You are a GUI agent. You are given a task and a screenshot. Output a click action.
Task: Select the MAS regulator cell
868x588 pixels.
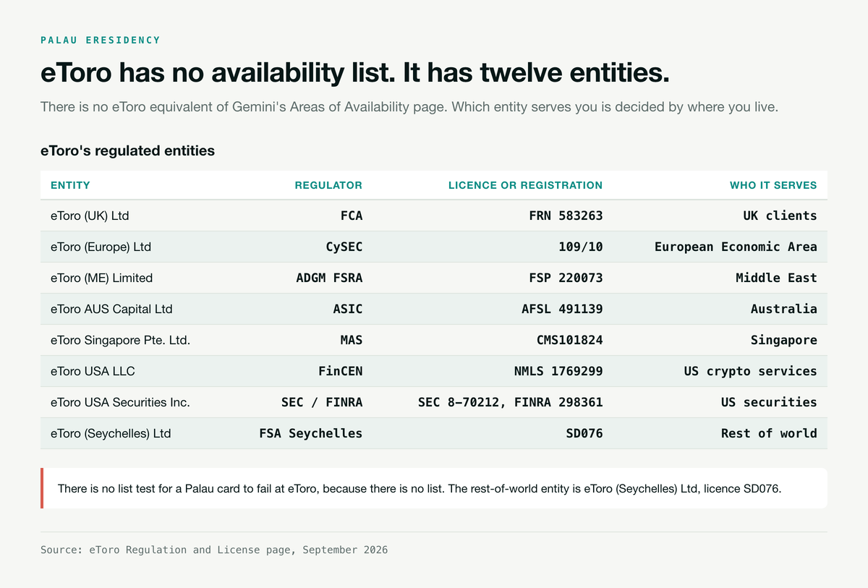point(352,340)
